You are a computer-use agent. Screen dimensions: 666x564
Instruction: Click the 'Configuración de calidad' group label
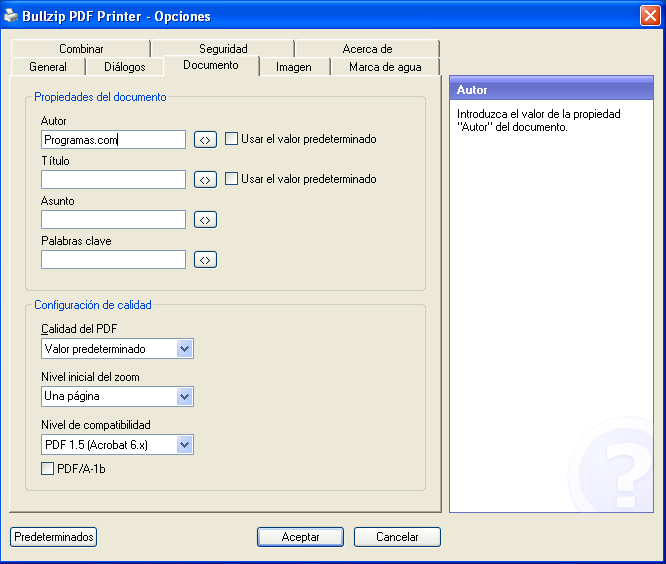[x=93, y=305]
